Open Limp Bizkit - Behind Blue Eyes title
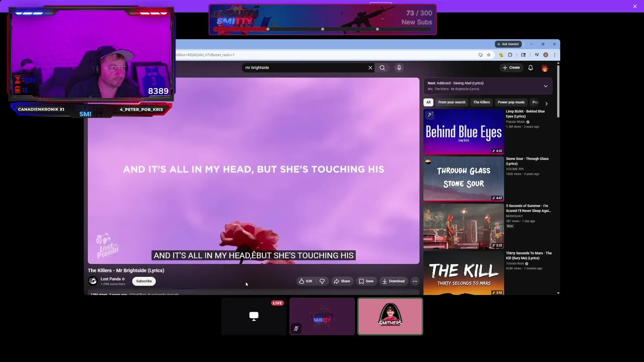Screen dimensions: 644x362 (x=525, y=114)
